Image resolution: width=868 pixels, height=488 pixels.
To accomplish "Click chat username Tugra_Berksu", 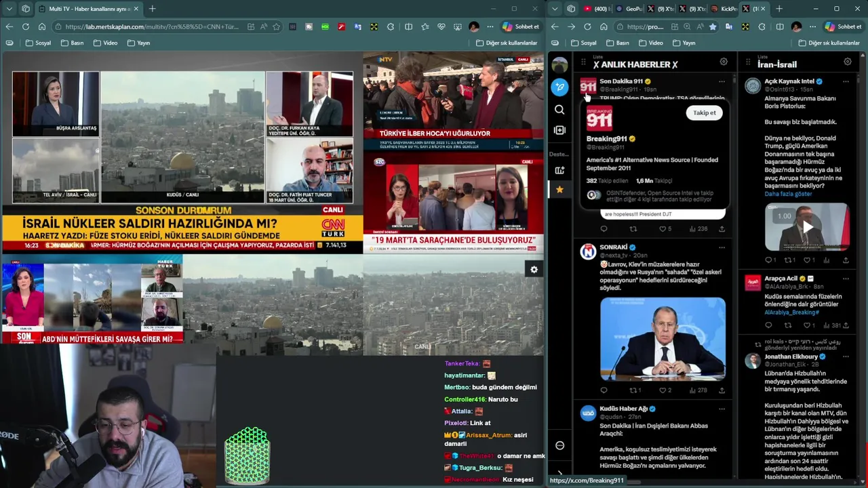I will click(480, 468).
